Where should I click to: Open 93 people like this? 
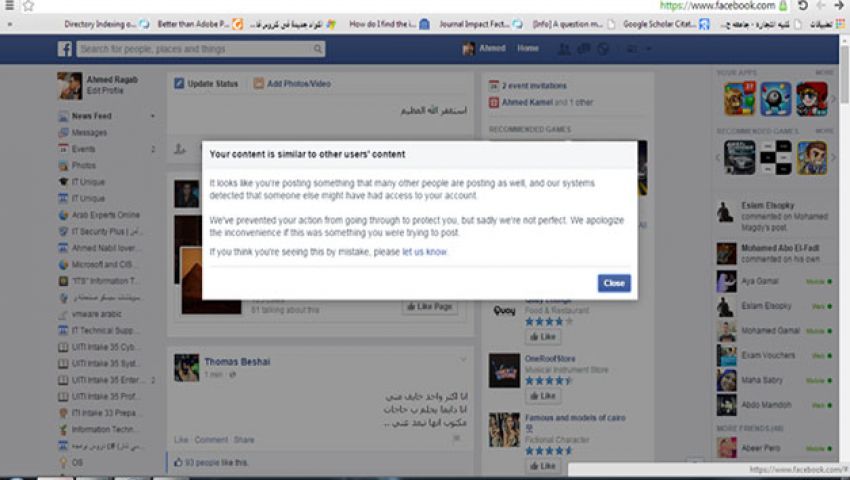216,463
